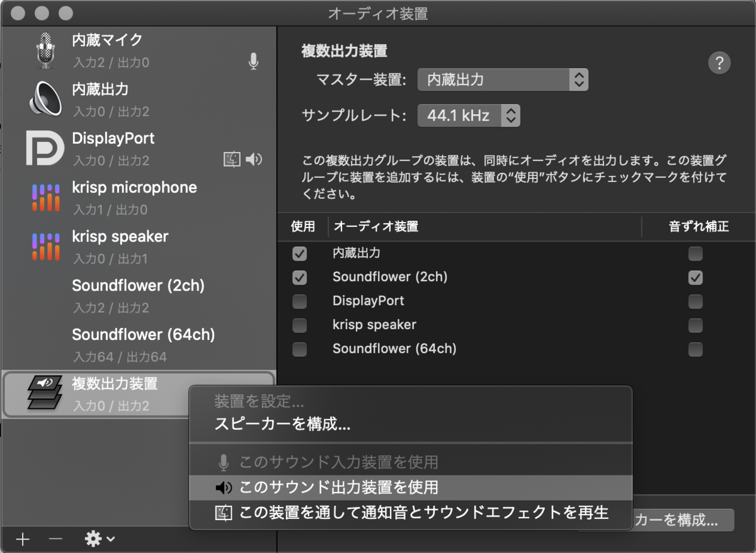The image size is (756, 553).
Task: Click 内蔵出力 row text in table
Action: pos(357,253)
